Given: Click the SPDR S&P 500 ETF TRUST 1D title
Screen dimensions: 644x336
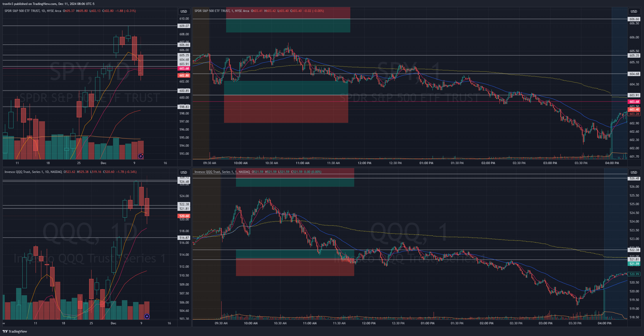Looking at the screenshot, I should [33, 11].
